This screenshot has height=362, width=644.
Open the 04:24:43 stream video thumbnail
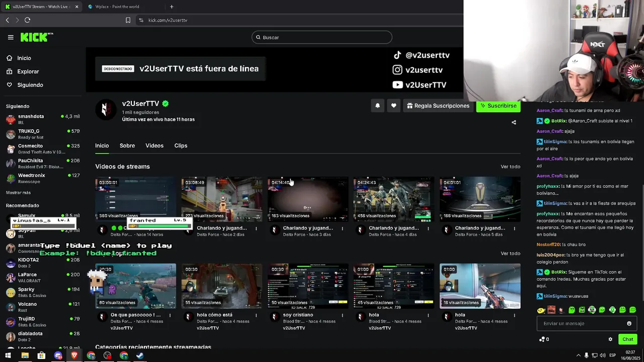coord(394,199)
